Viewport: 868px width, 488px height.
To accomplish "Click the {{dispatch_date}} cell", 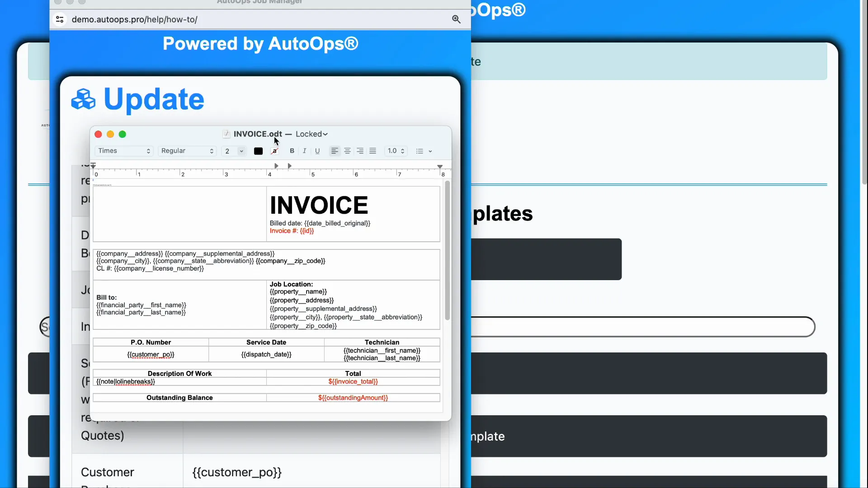I will click(266, 355).
